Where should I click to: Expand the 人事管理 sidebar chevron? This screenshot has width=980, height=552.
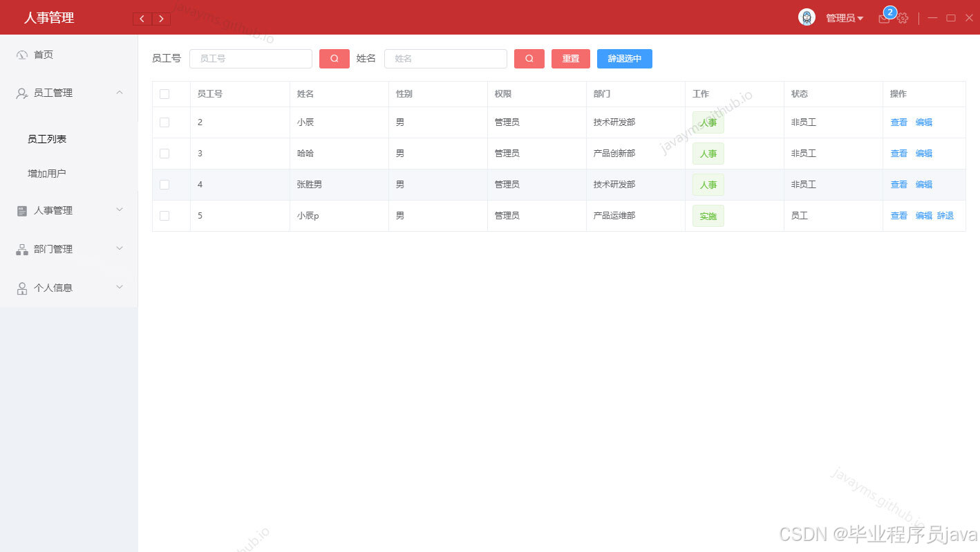[120, 210]
